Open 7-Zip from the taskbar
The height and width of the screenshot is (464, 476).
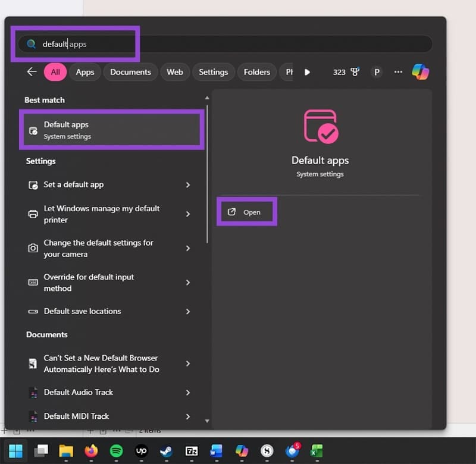coord(192,451)
